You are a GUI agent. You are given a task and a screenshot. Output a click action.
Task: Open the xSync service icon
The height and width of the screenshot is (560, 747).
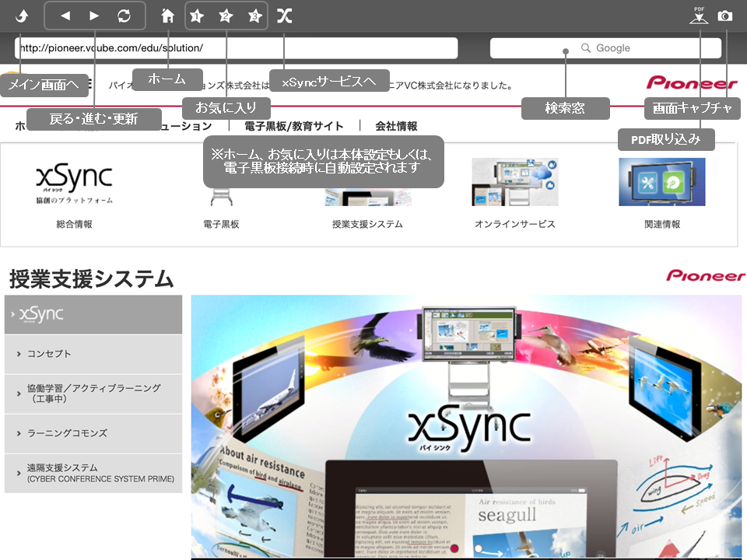tap(285, 16)
